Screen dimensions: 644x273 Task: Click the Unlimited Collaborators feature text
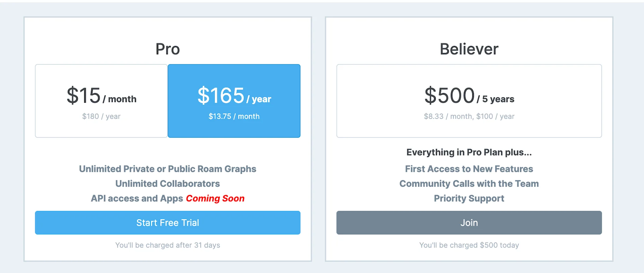tap(167, 184)
